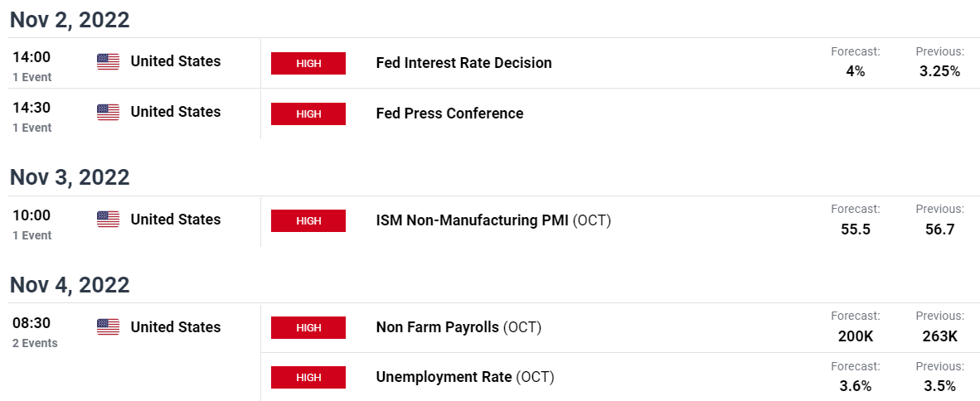Image resolution: width=980 pixels, height=401 pixels.
Task: Expand the 10:00 slot on Nov 3
Action: point(32,224)
